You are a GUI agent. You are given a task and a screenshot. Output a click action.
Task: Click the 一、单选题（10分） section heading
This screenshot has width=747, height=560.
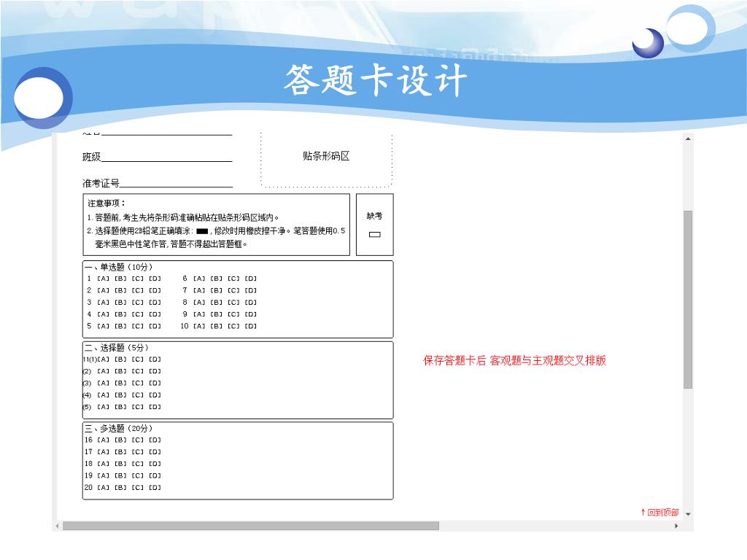pyautogui.click(x=119, y=267)
